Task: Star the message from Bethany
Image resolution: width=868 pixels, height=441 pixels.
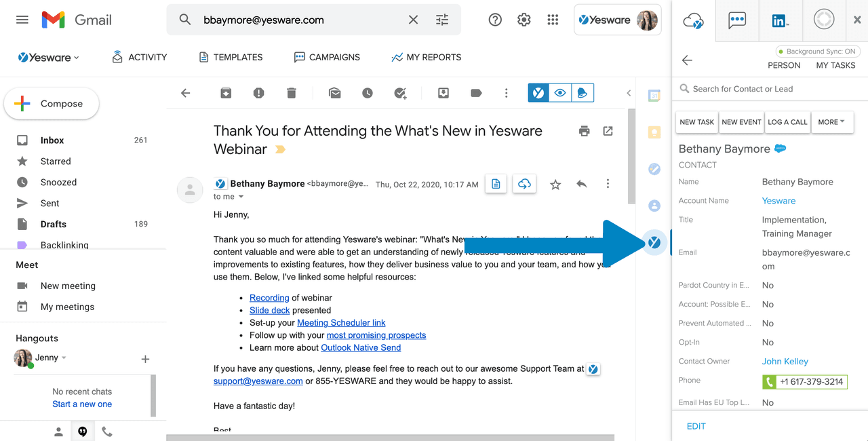Action: point(555,184)
